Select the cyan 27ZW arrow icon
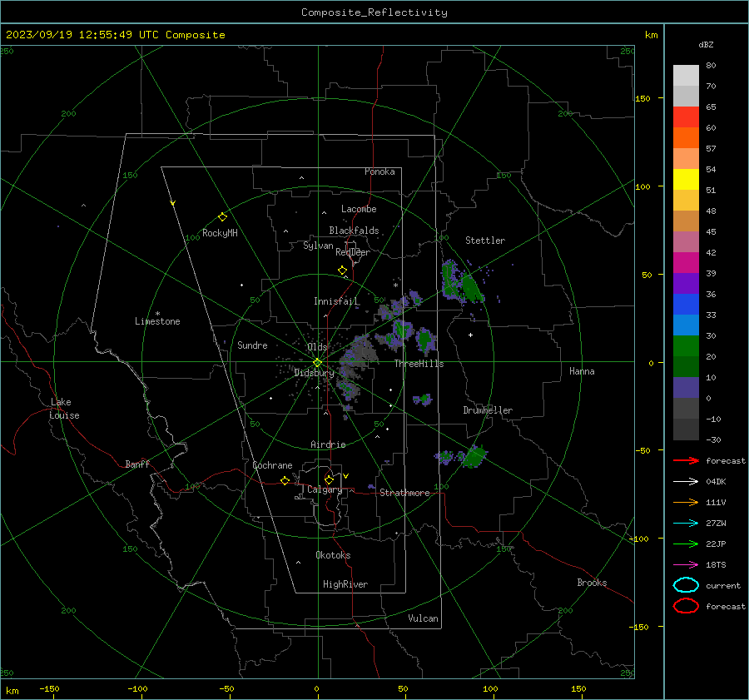This screenshot has width=749, height=700. tap(686, 524)
